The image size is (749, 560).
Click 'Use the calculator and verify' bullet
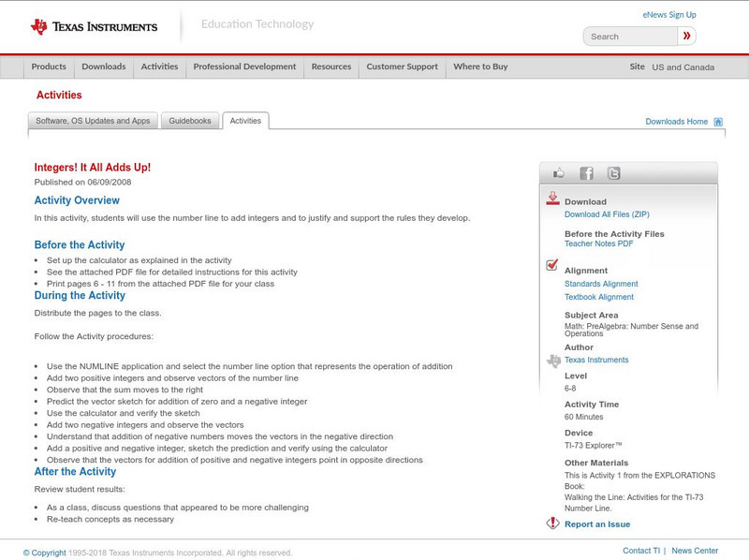124,413
